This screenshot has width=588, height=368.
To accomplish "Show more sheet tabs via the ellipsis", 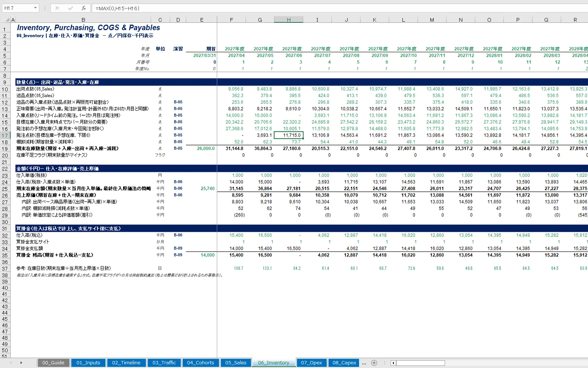I will click(x=364, y=363).
